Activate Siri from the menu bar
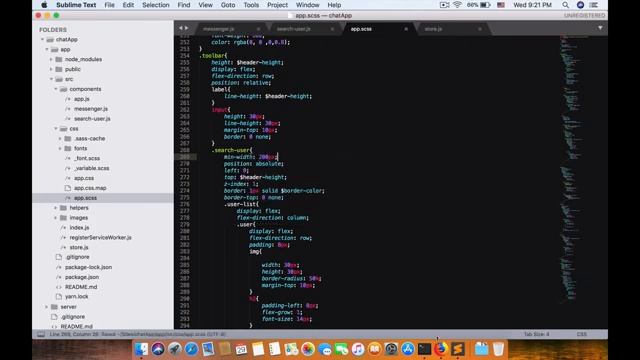 click(580, 5)
